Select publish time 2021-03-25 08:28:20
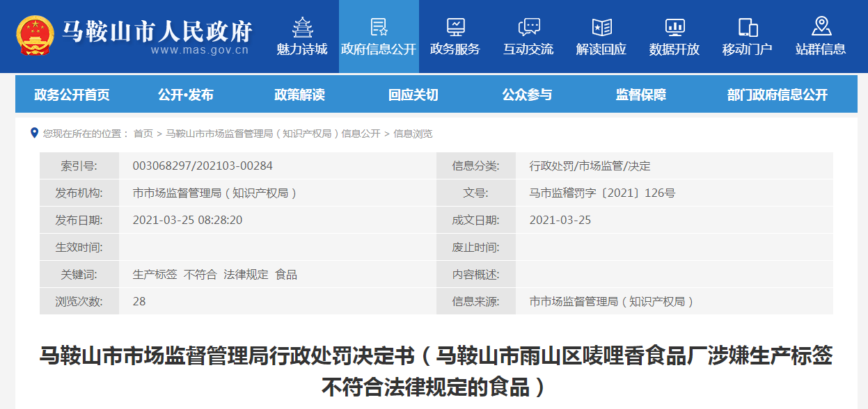This screenshot has width=868, height=409. (187, 220)
